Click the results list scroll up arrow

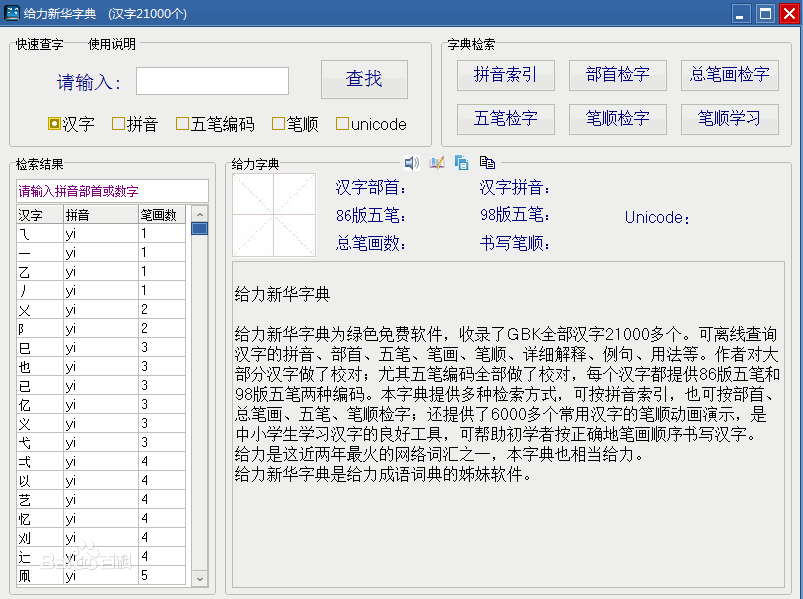200,214
